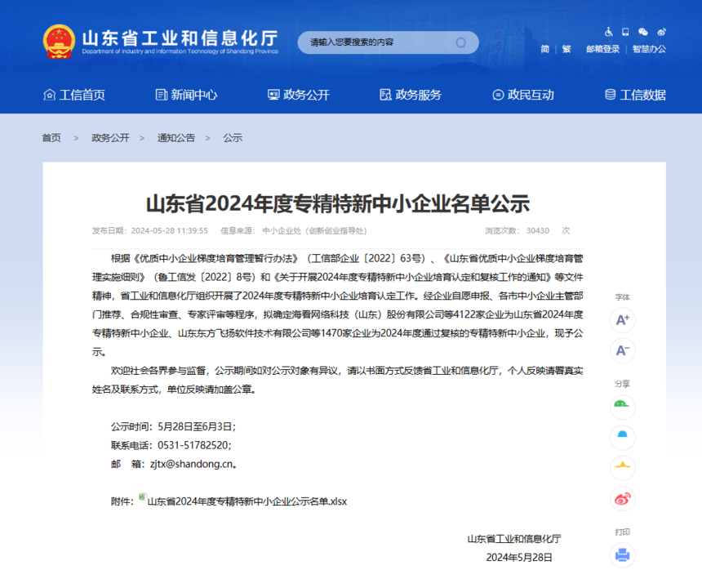This screenshot has width=702, height=588.
Task: Increase font size with A+ button
Action: 622,320
